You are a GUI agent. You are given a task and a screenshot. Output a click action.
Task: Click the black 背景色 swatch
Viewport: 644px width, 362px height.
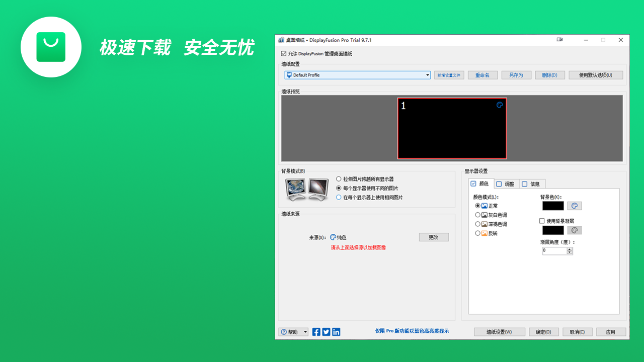coord(553,206)
